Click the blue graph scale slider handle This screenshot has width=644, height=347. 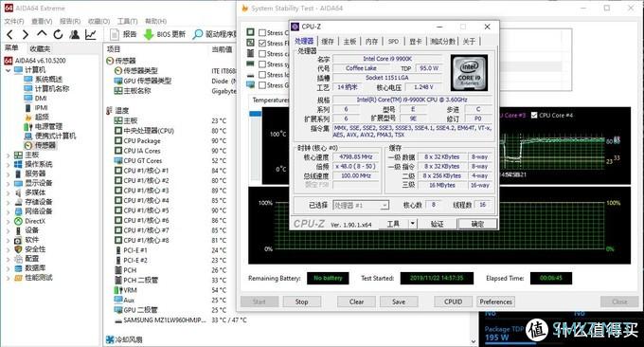255,114
